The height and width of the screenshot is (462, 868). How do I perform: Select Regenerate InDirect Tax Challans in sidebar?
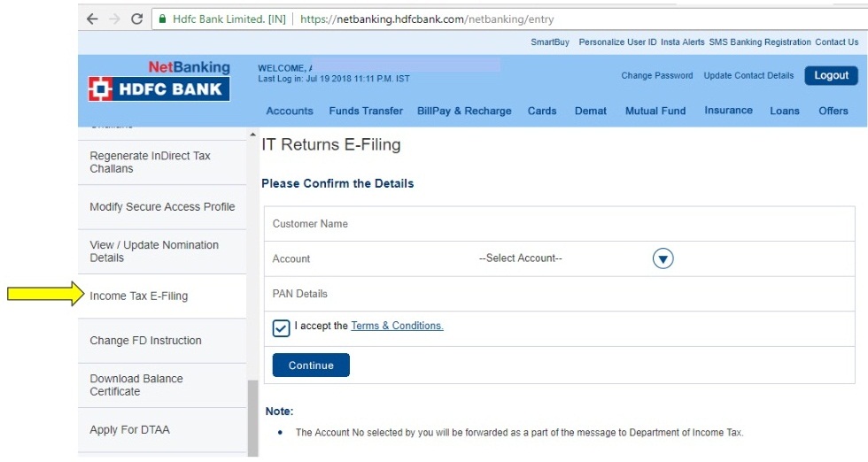[162, 162]
